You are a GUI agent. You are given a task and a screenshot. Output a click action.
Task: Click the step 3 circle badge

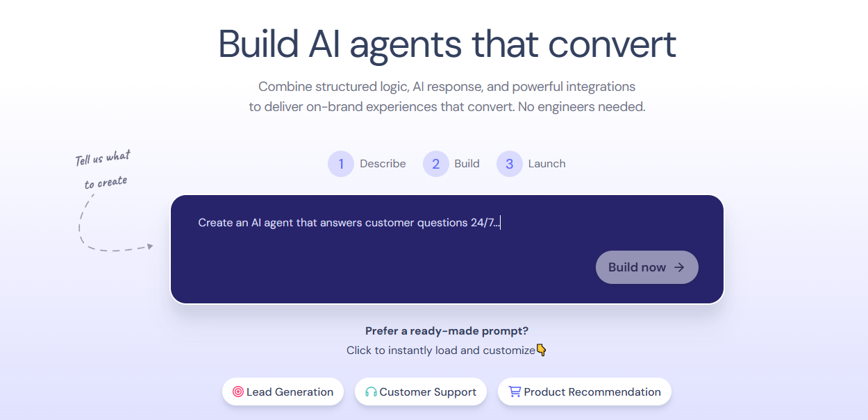point(509,163)
